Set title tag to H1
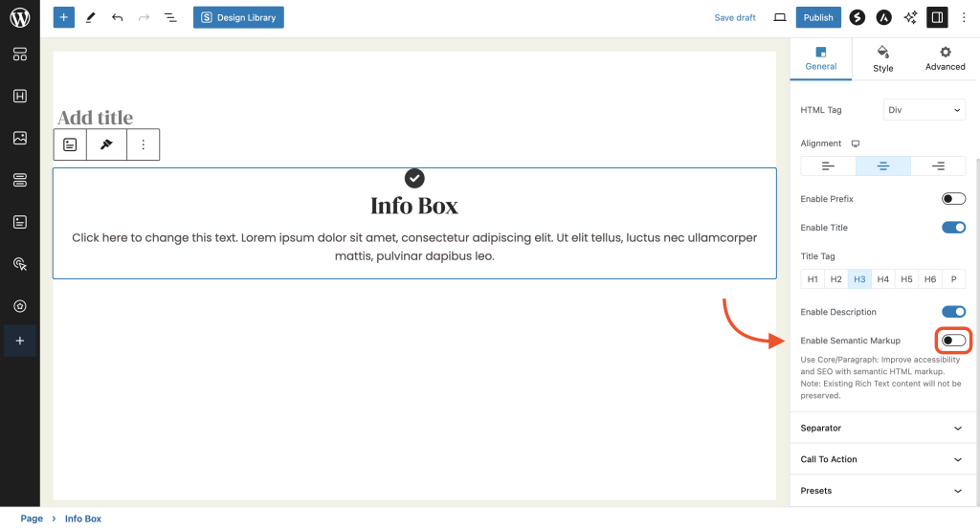The image size is (980, 530). pyautogui.click(x=813, y=279)
